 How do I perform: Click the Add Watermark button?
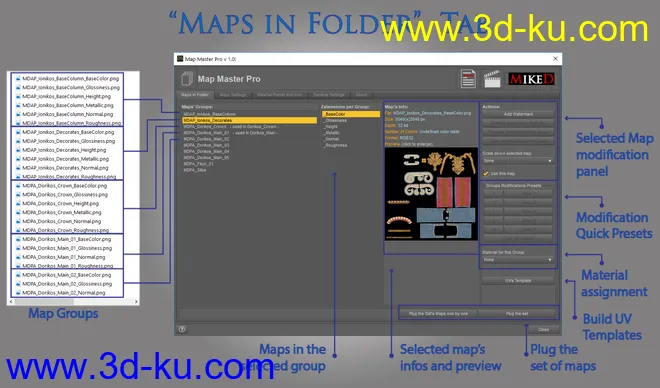518,114
